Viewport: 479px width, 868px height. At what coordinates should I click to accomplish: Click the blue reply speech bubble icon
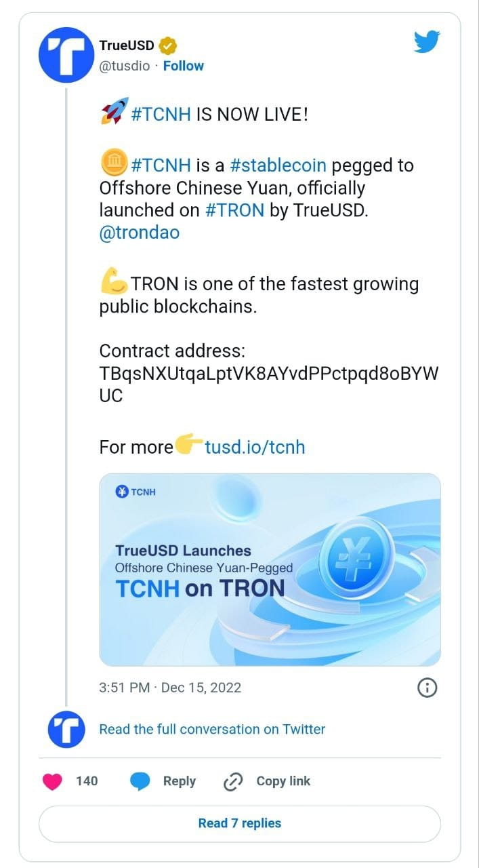140,781
